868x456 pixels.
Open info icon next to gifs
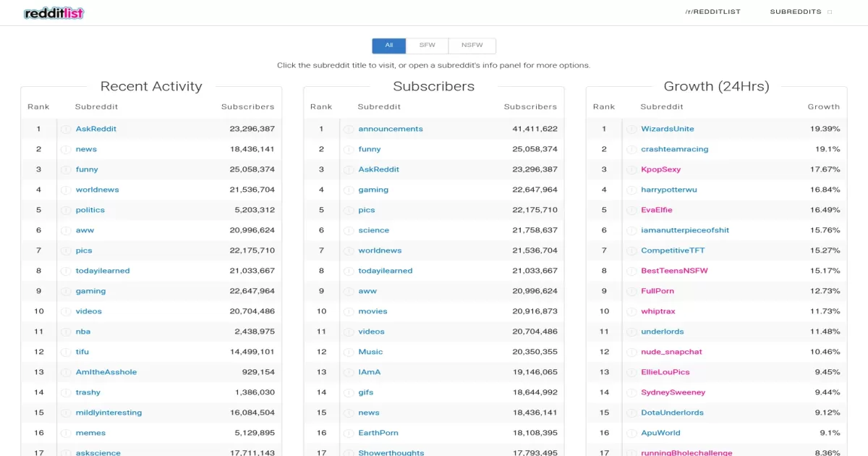click(348, 392)
